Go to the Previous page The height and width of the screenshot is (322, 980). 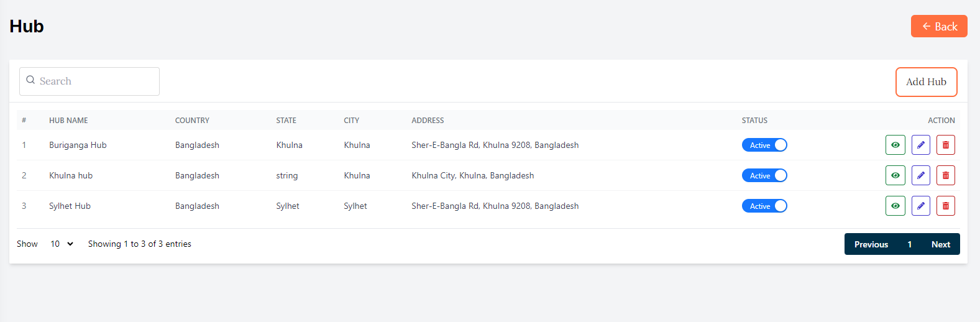[871, 244]
